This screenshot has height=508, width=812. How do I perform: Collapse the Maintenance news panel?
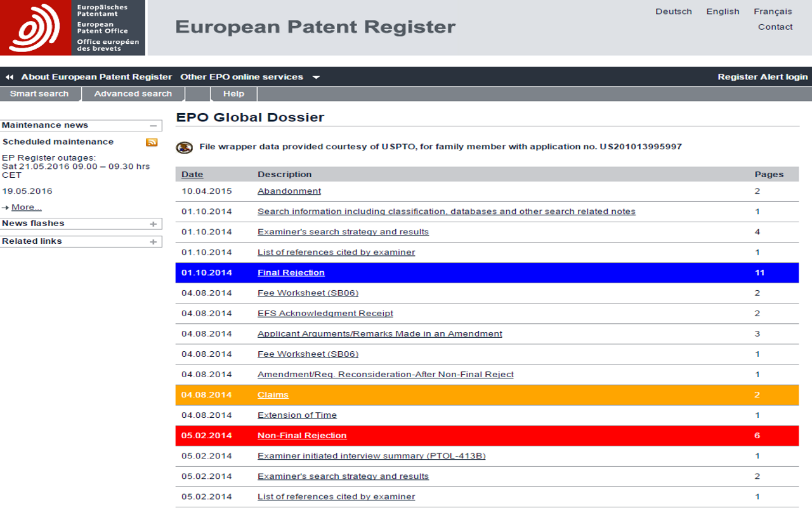point(153,126)
